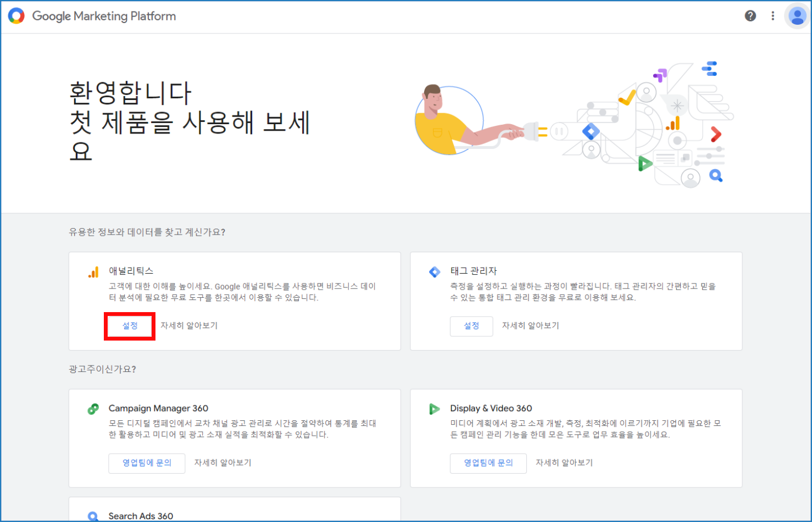This screenshot has width=812, height=522.
Task: Click 영업팀에 문의 for Campaign Manager 360
Action: click(x=147, y=463)
